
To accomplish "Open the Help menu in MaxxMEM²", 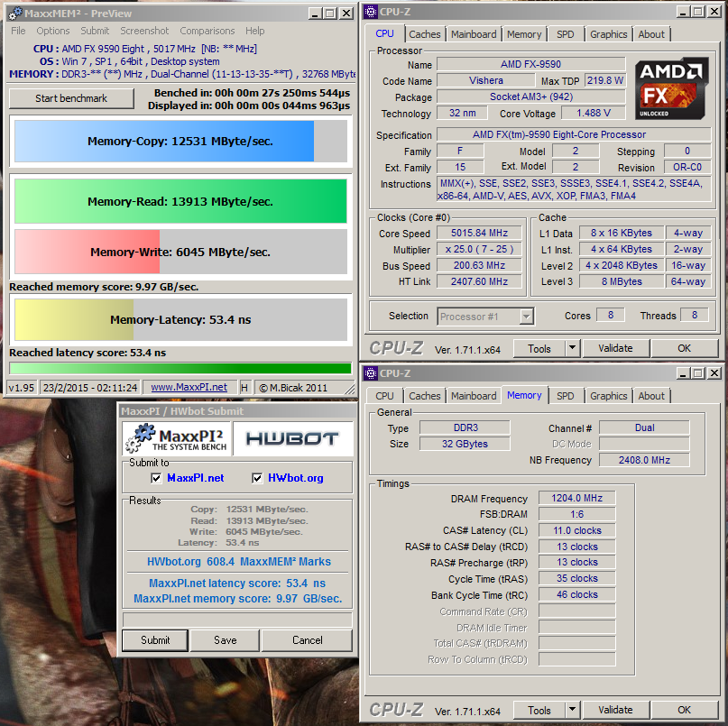I will point(255,31).
